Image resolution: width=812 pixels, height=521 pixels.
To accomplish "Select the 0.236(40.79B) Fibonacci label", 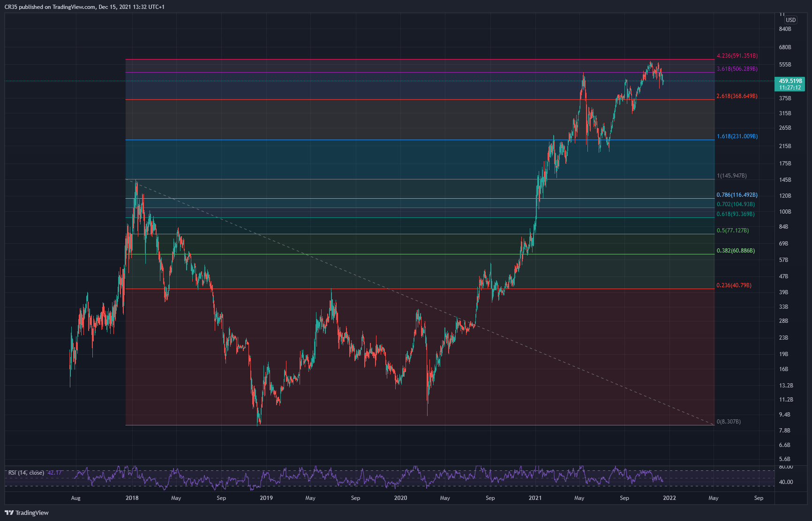I will coord(734,285).
